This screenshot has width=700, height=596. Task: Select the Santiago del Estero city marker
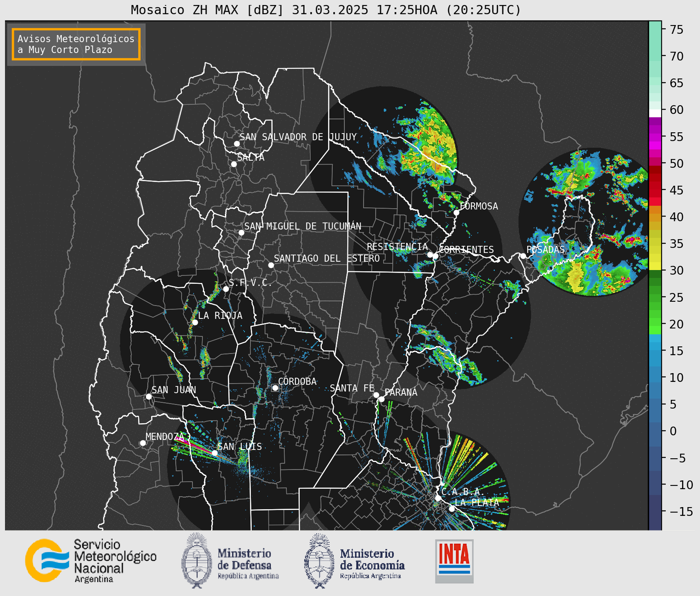click(x=271, y=265)
